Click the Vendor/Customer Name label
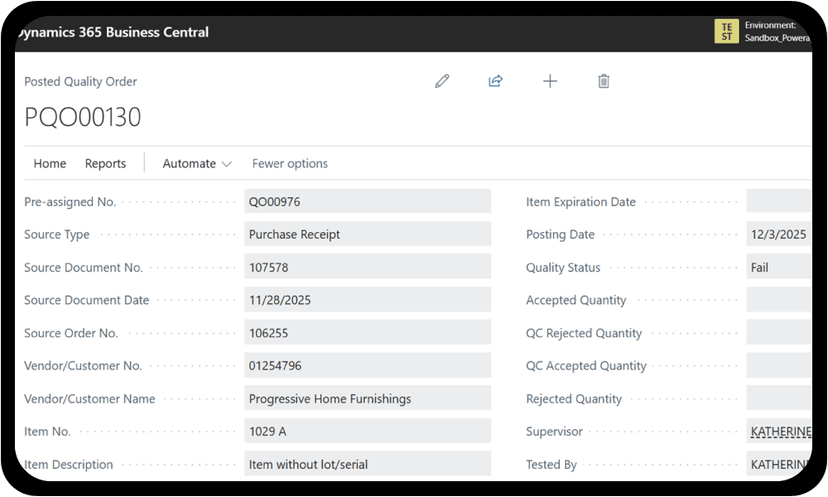Image resolution: width=828 pixels, height=497 pixels. pos(89,399)
